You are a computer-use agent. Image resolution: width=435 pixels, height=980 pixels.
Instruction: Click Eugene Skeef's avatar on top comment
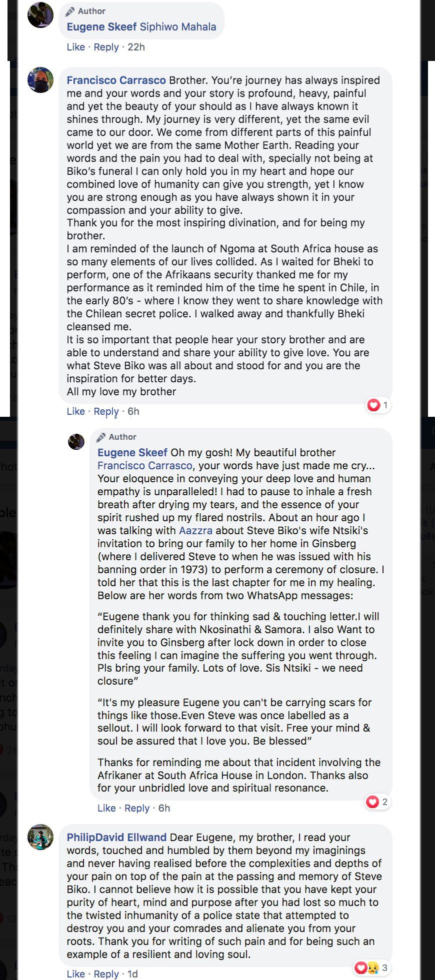[40, 15]
